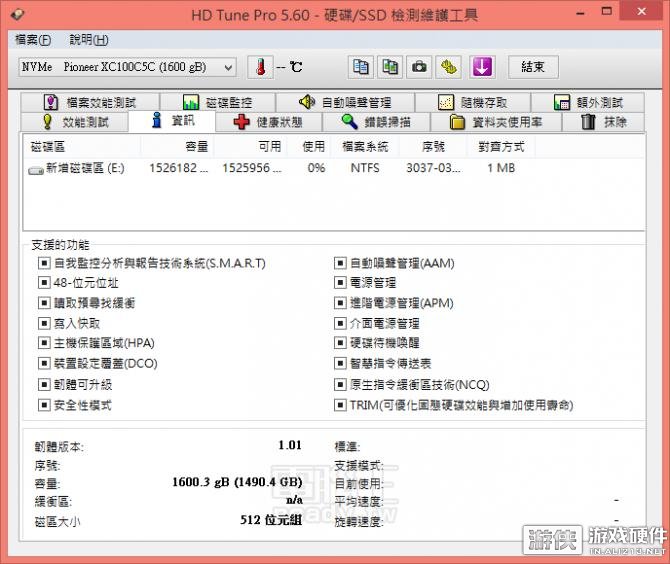Image resolution: width=670 pixels, height=564 pixels.
Task: Toggle the 韌體可升級 checkbox
Action: pyautogui.click(x=44, y=385)
